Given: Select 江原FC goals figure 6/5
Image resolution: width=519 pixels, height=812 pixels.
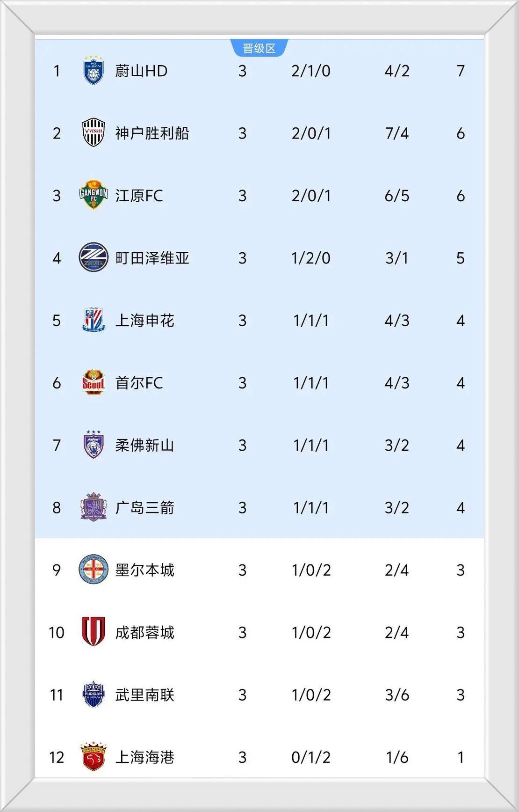Looking at the screenshot, I should tap(396, 196).
